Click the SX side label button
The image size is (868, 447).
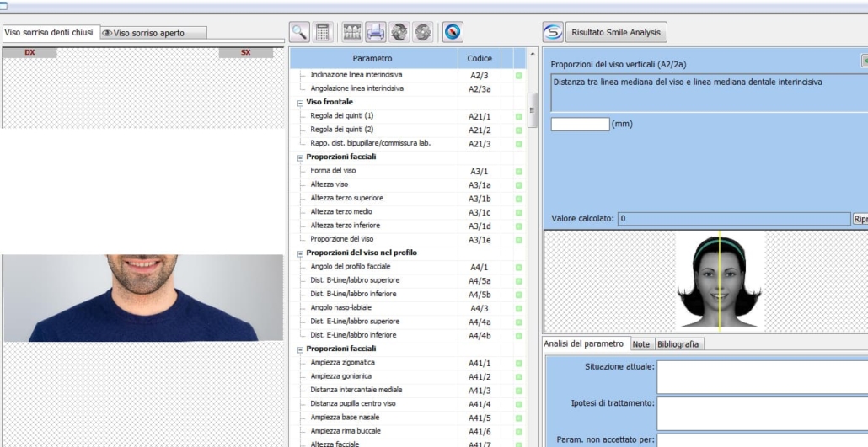(246, 52)
